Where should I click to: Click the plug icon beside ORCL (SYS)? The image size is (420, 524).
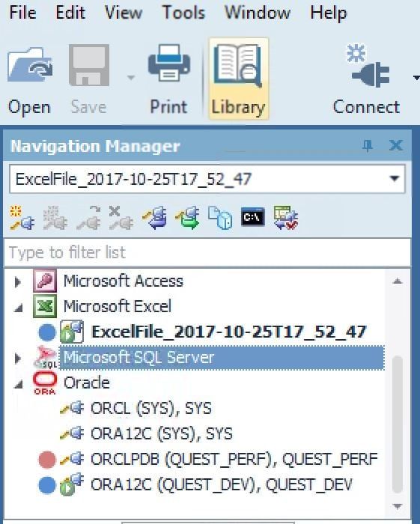click(72, 408)
